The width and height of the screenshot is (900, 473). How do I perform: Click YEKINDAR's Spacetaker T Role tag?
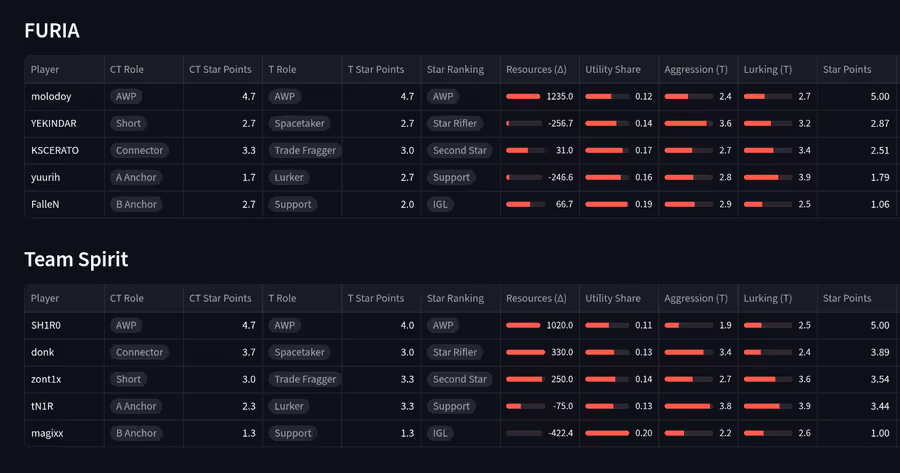(299, 124)
